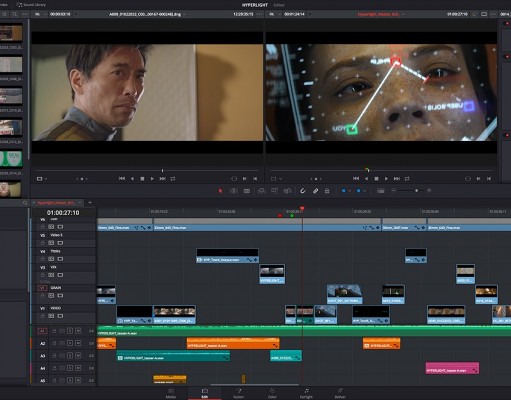Viewport: 511px width, 400px height.
Task: Stop playback in timeline viewer
Action: pos(376,179)
